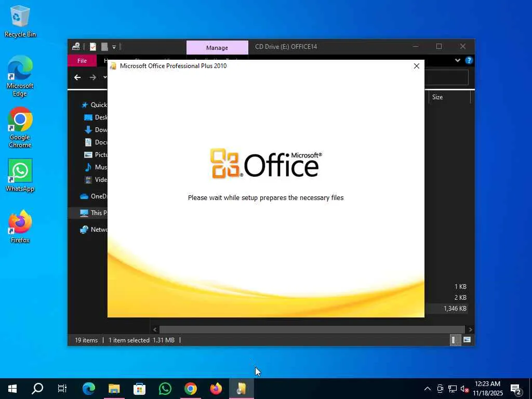Click the horizontal scrollbar right arrow

point(470,329)
